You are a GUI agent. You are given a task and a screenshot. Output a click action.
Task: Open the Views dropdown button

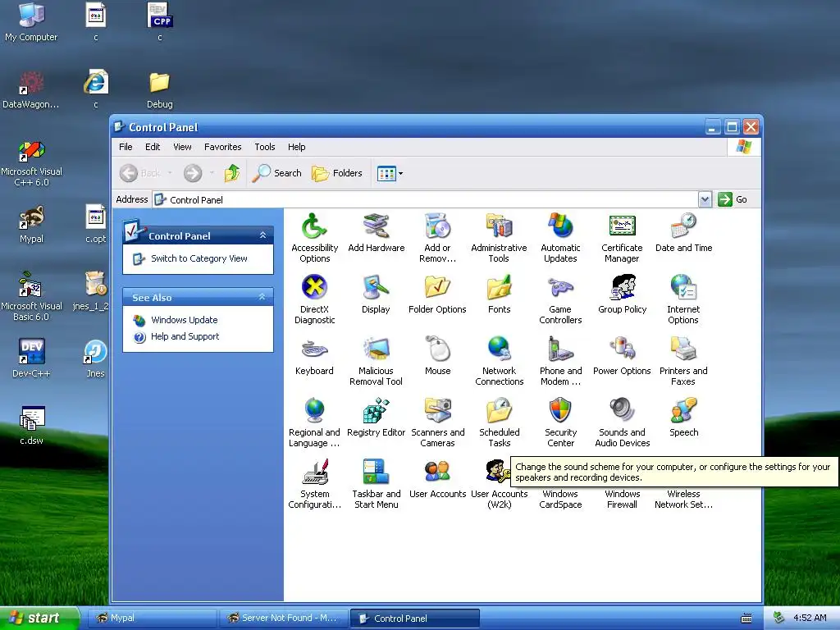pos(390,173)
